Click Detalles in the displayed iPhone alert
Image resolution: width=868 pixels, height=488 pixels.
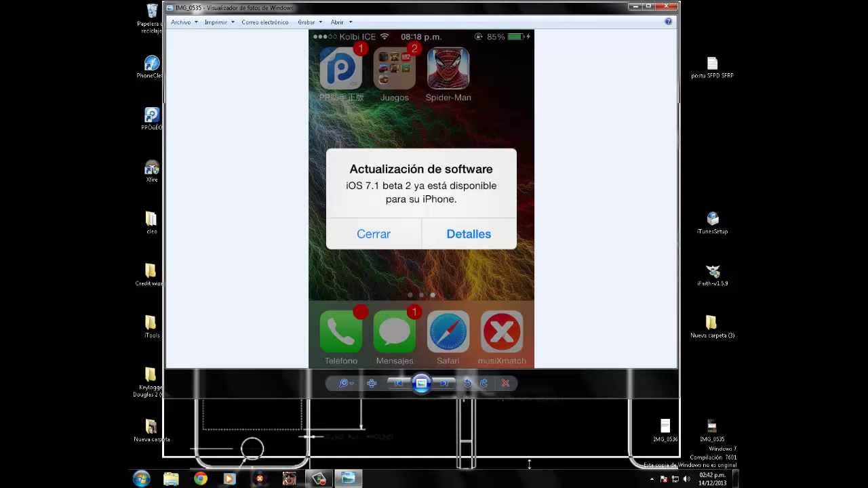point(469,234)
